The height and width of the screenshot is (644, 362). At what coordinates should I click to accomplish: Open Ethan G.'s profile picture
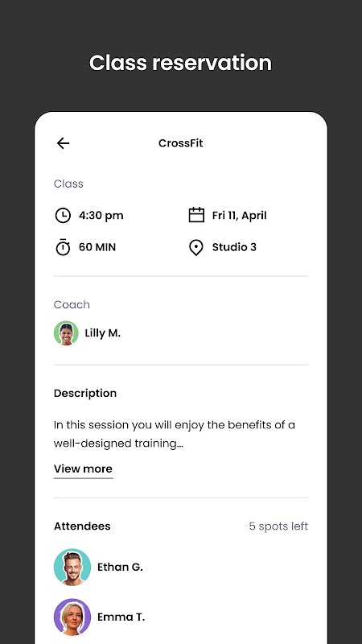pos(72,568)
